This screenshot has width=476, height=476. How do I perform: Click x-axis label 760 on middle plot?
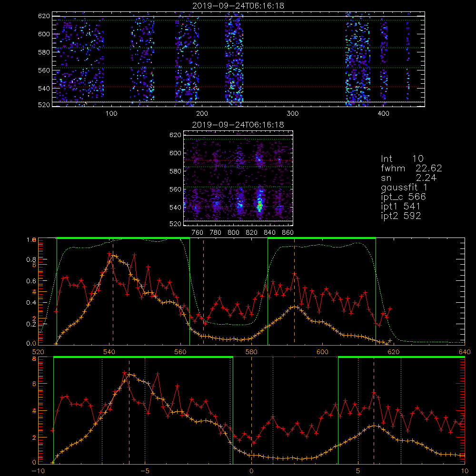pos(198,233)
